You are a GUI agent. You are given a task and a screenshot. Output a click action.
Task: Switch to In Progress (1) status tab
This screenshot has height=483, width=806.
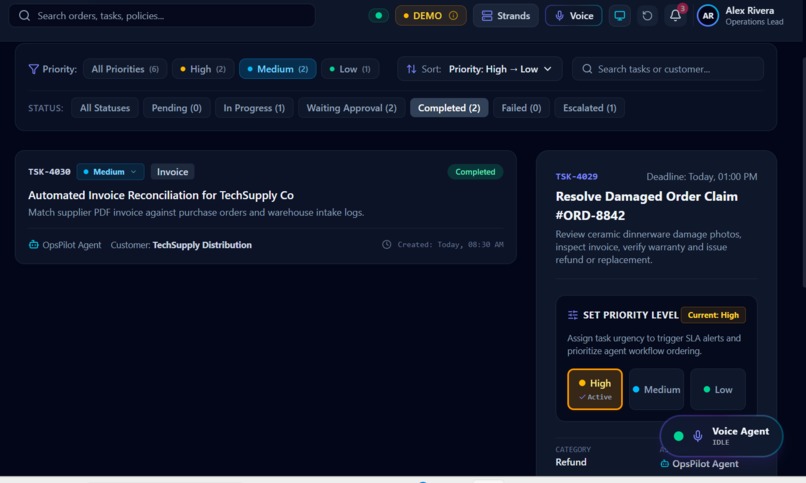coord(254,108)
